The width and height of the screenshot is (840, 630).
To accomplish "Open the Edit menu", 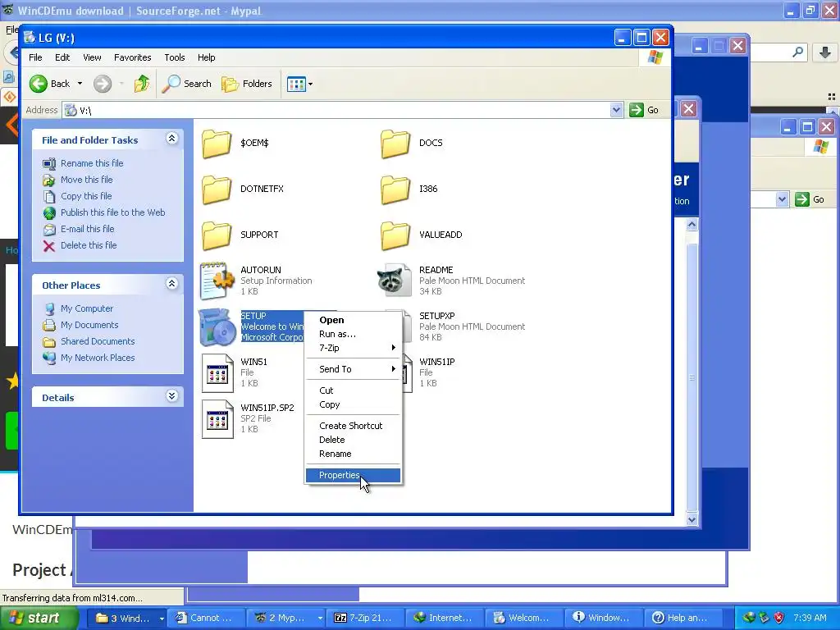I will tap(62, 57).
